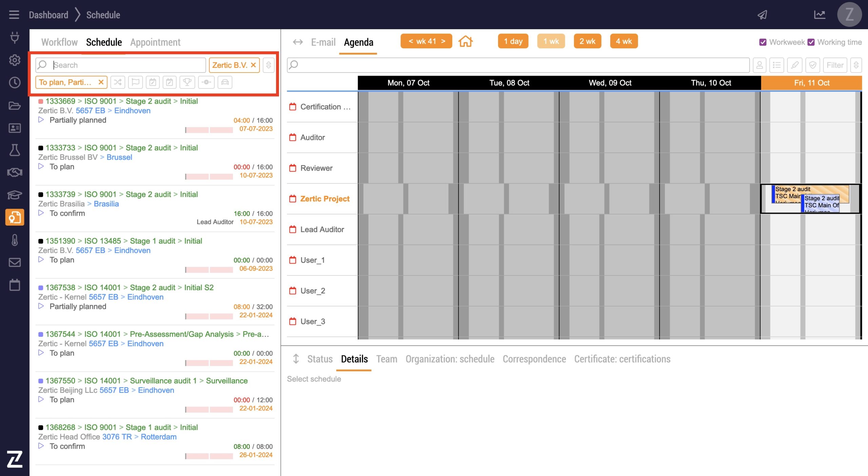Click the home icon in agenda toolbar
Image resolution: width=868 pixels, height=476 pixels.
(465, 41)
